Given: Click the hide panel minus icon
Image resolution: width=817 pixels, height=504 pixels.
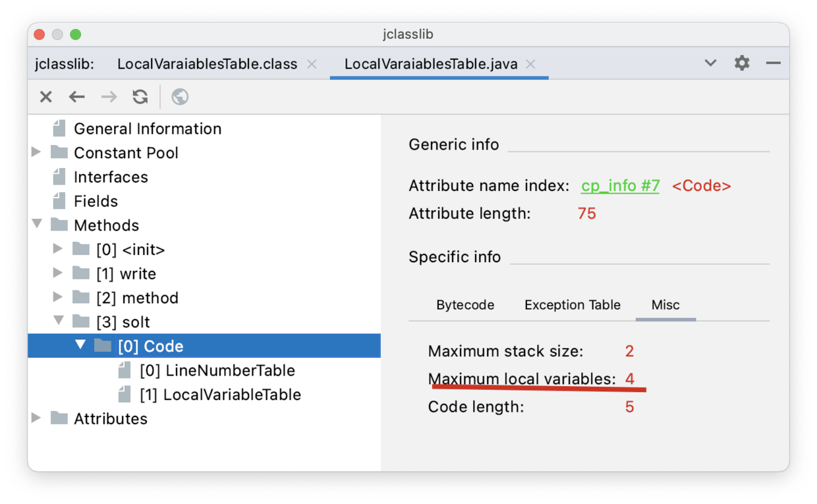Looking at the screenshot, I should (774, 63).
